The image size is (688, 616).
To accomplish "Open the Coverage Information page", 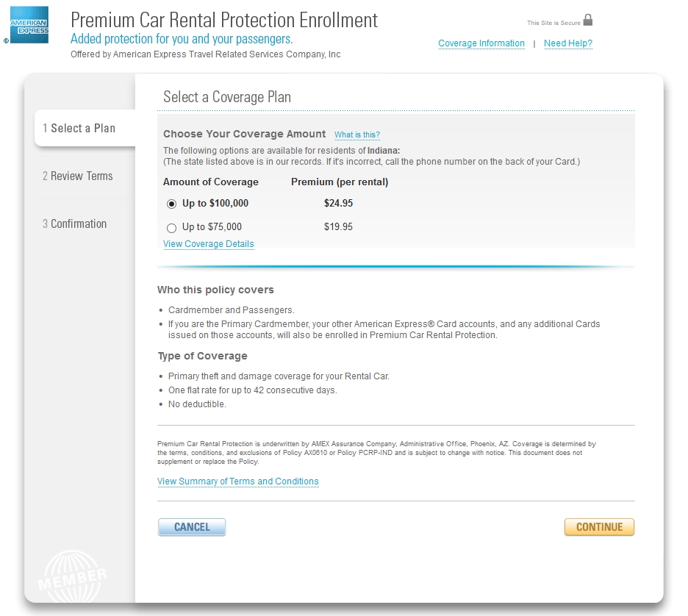I will (x=481, y=43).
